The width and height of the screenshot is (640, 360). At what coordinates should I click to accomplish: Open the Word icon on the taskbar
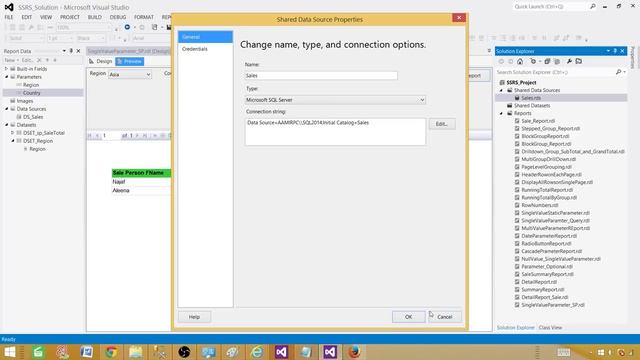coord(87,352)
